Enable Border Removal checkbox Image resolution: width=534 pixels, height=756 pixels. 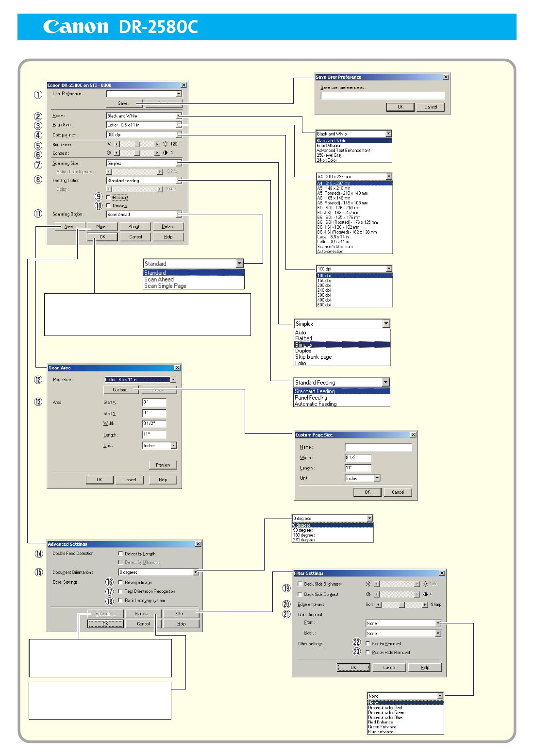(368, 644)
